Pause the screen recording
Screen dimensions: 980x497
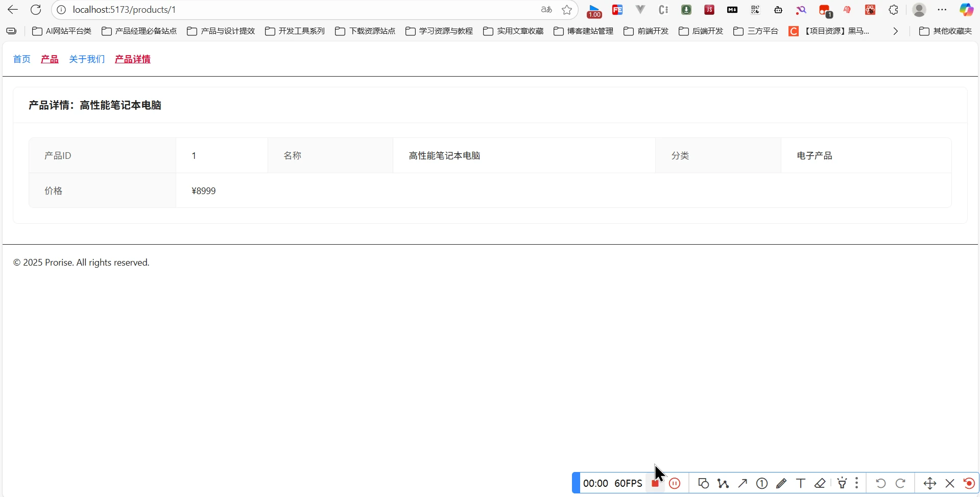pos(675,483)
